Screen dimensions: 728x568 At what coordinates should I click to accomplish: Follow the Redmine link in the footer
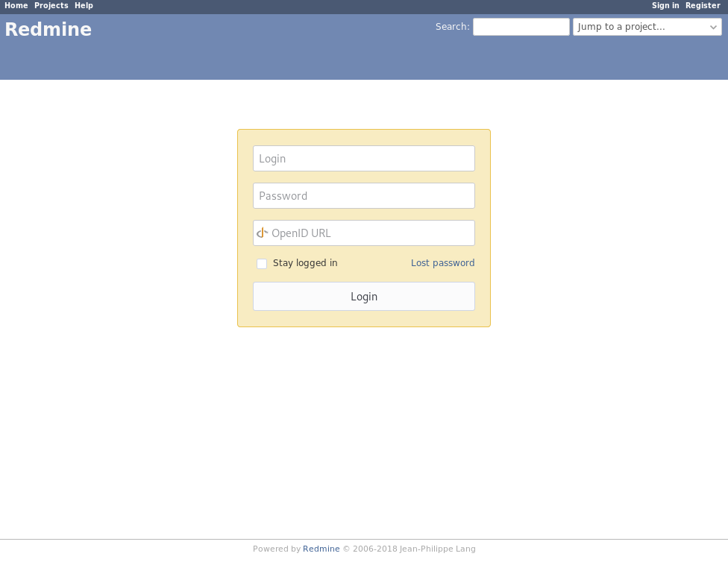[x=321, y=549]
